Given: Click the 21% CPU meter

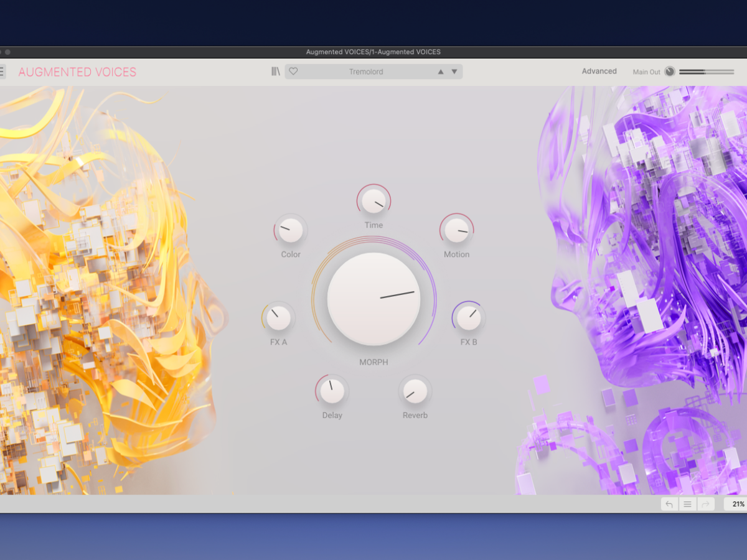Looking at the screenshot, I should coord(737,504).
